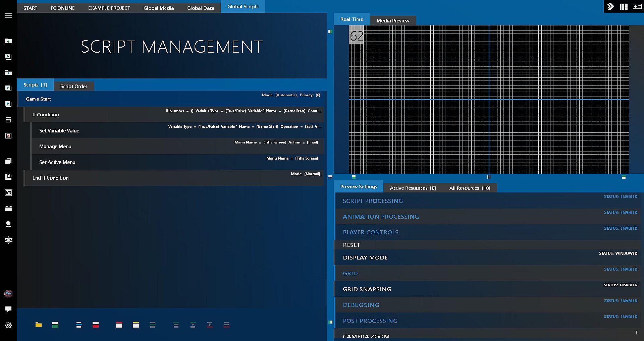Click the Reset button in Preview Settings
This screenshot has width=644, height=341.
click(351, 245)
